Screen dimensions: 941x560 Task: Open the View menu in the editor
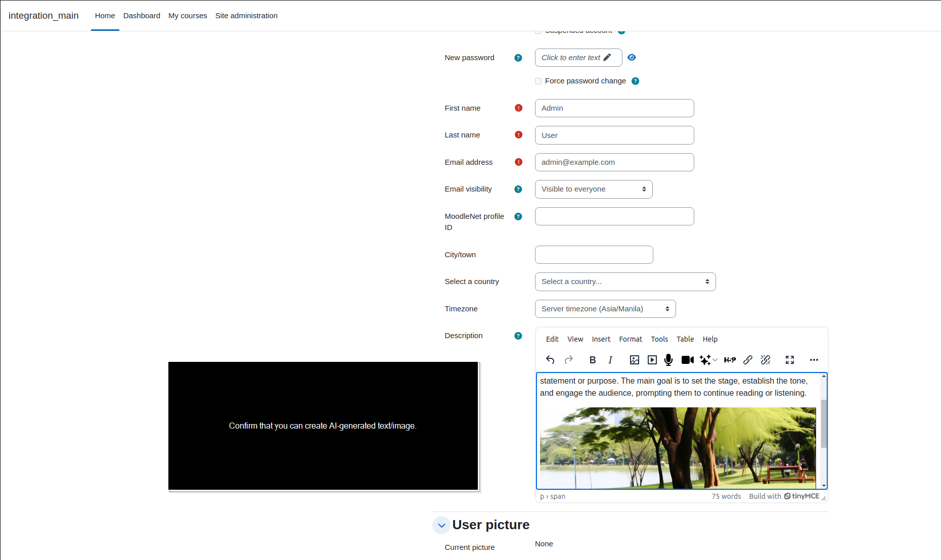coord(575,339)
